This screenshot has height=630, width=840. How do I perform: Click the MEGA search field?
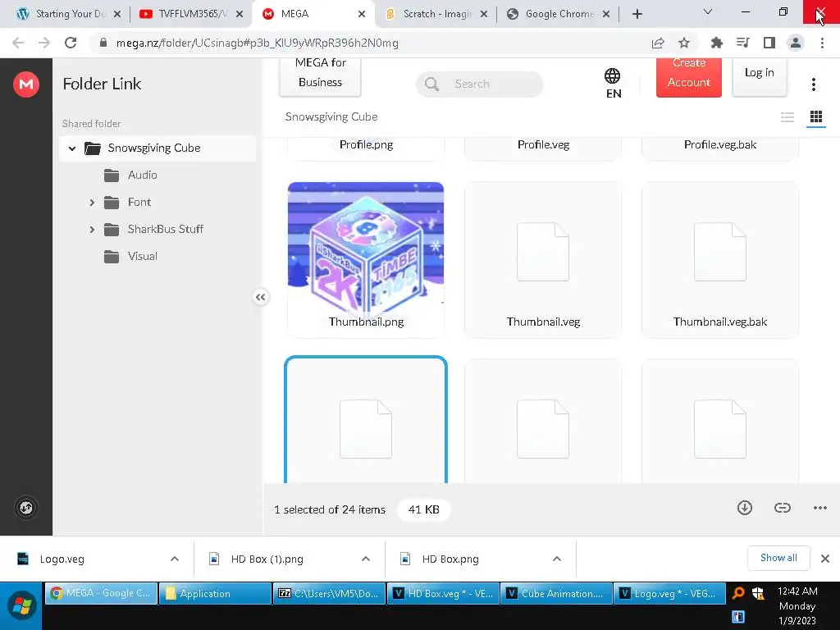(479, 84)
